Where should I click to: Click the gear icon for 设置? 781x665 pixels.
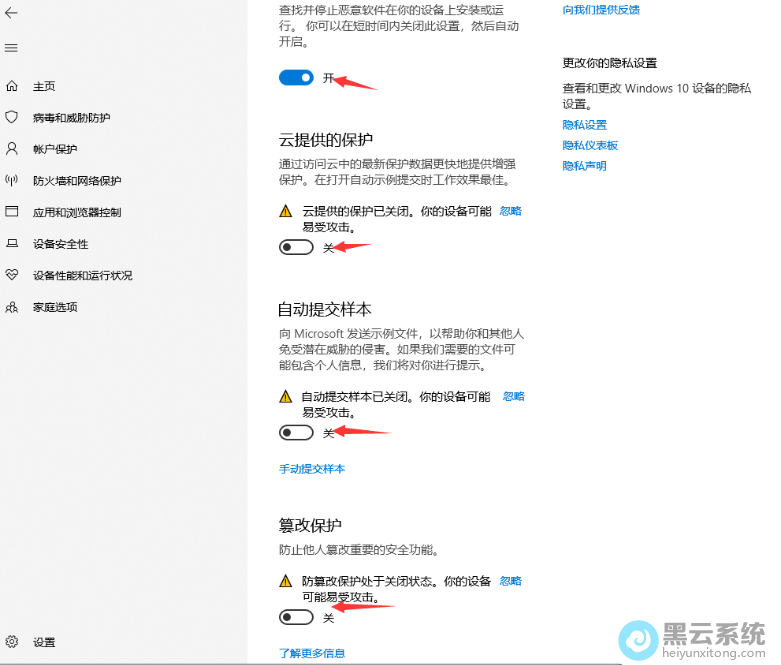(x=12, y=642)
